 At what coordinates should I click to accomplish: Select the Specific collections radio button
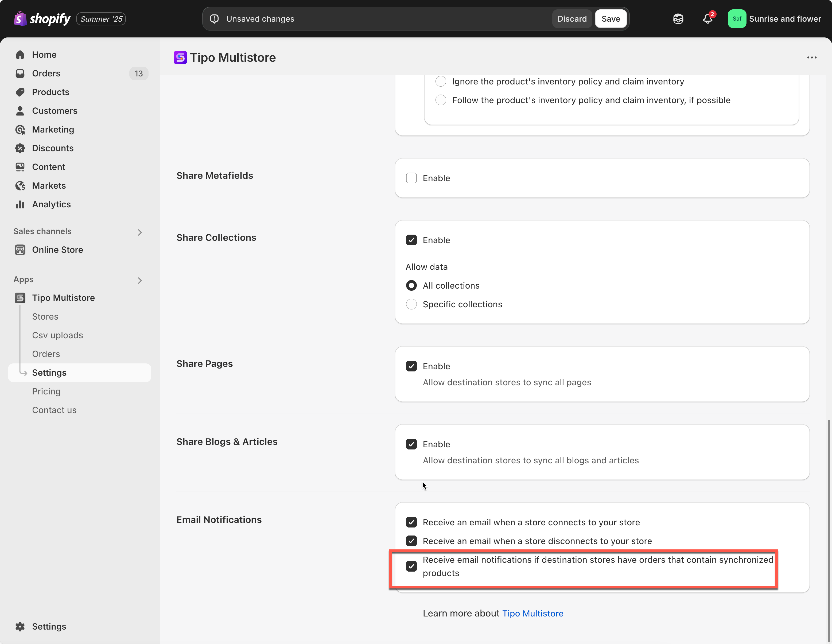(411, 304)
